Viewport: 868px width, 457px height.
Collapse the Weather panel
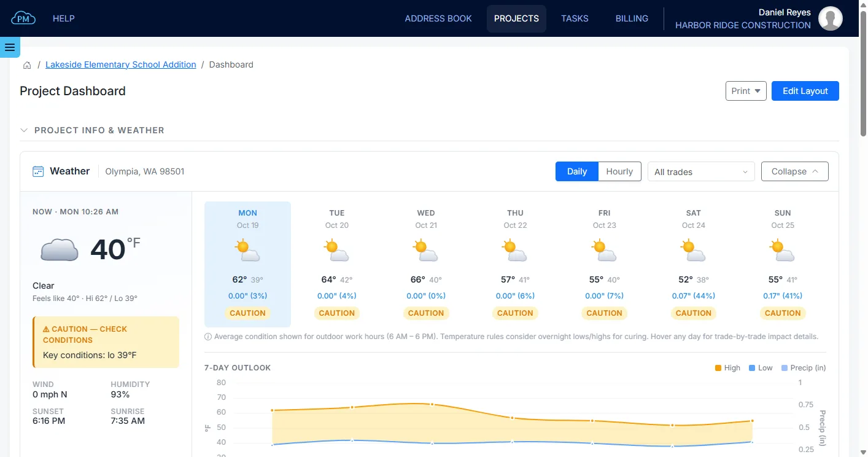coord(795,171)
